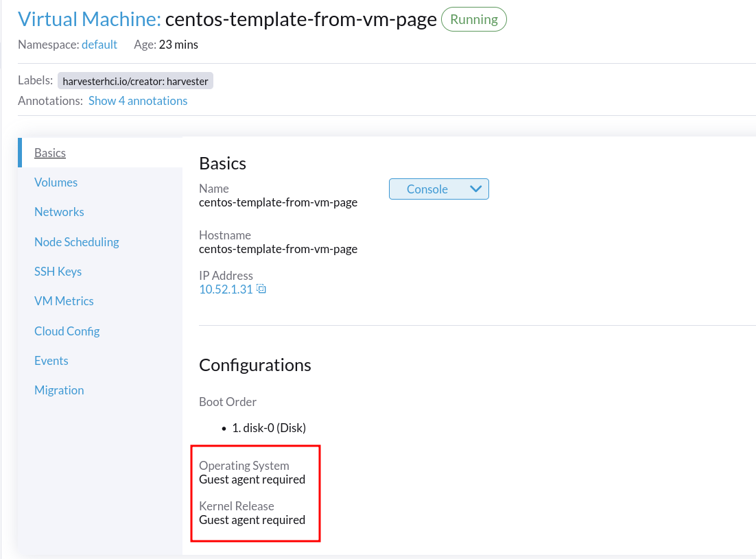Open the Cloud Config tab
The width and height of the screenshot is (756, 559).
[x=67, y=331]
